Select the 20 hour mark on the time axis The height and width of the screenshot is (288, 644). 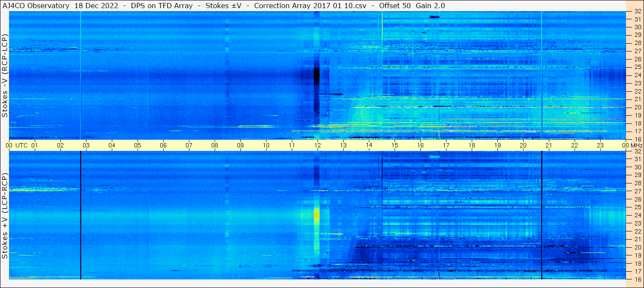click(523, 145)
